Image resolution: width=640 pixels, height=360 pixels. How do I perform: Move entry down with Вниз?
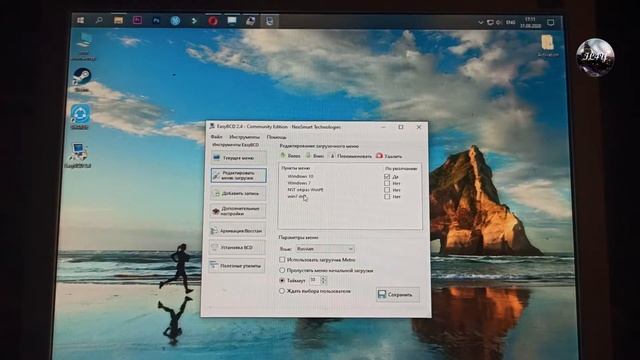pyautogui.click(x=315, y=156)
